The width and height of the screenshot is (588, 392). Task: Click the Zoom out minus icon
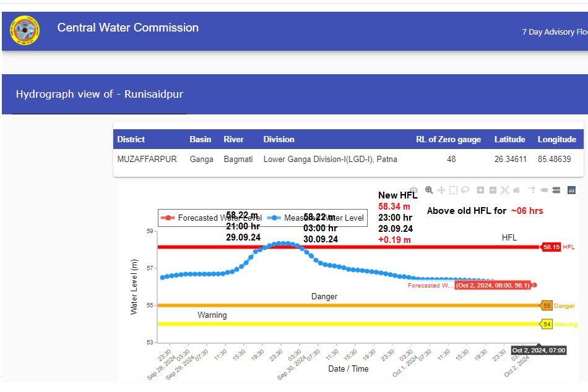(x=493, y=190)
